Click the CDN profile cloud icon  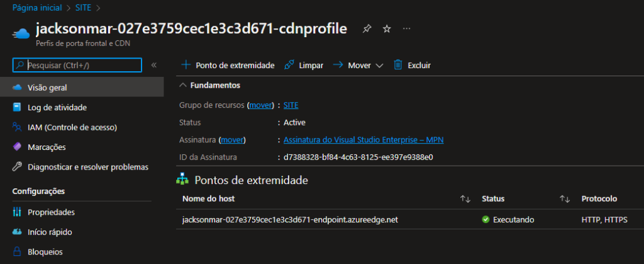pos(21,33)
